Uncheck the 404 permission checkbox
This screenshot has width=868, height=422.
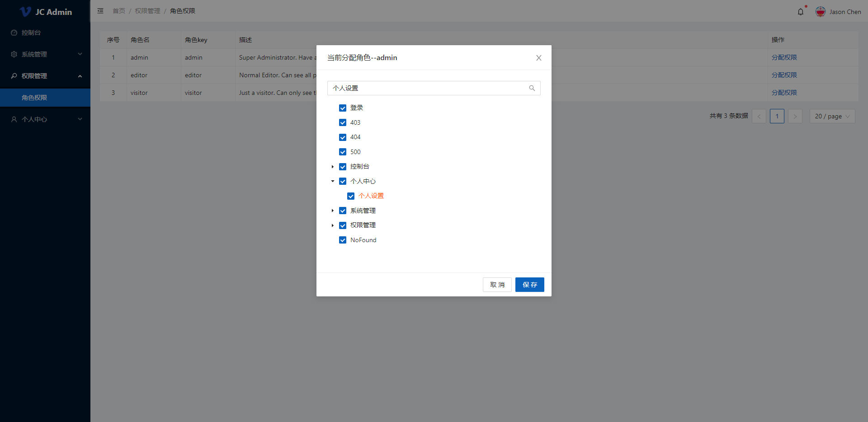click(343, 137)
